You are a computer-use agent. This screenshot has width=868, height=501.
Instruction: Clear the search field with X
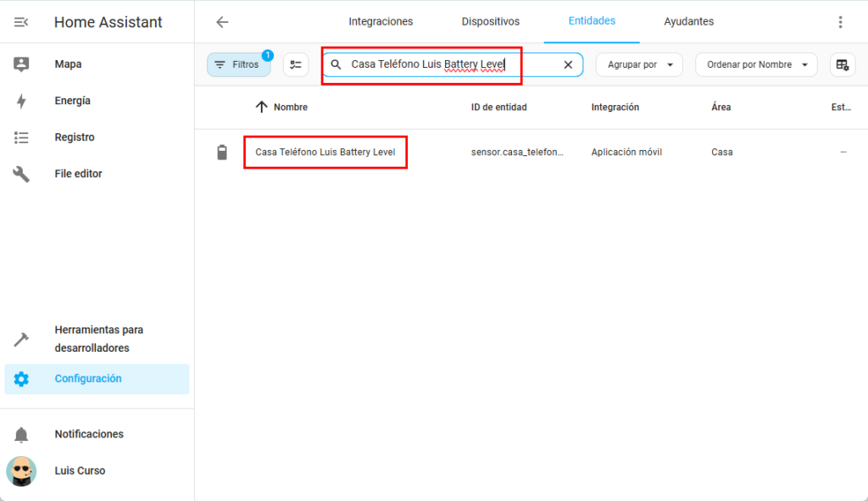pyautogui.click(x=568, y=64)
